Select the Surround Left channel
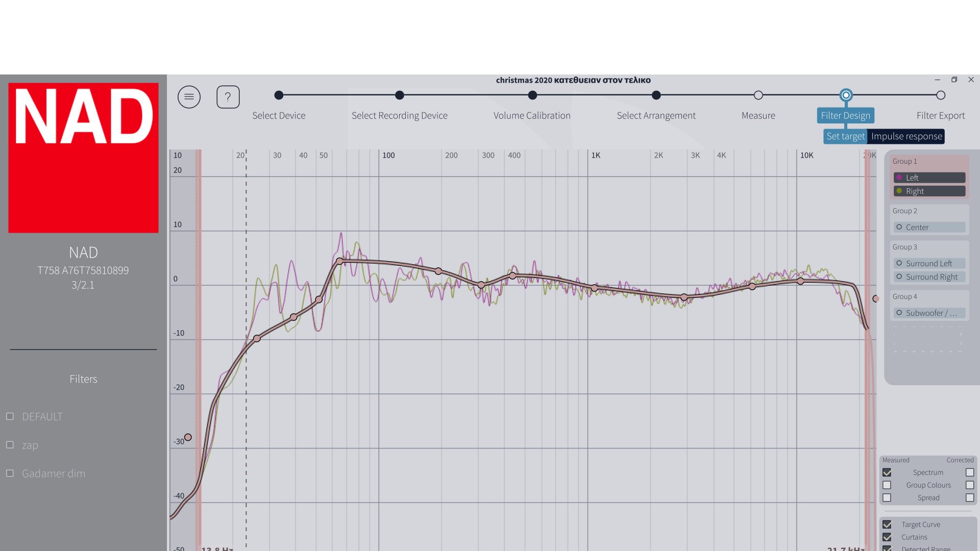The image size is (980, 551). 929,263
